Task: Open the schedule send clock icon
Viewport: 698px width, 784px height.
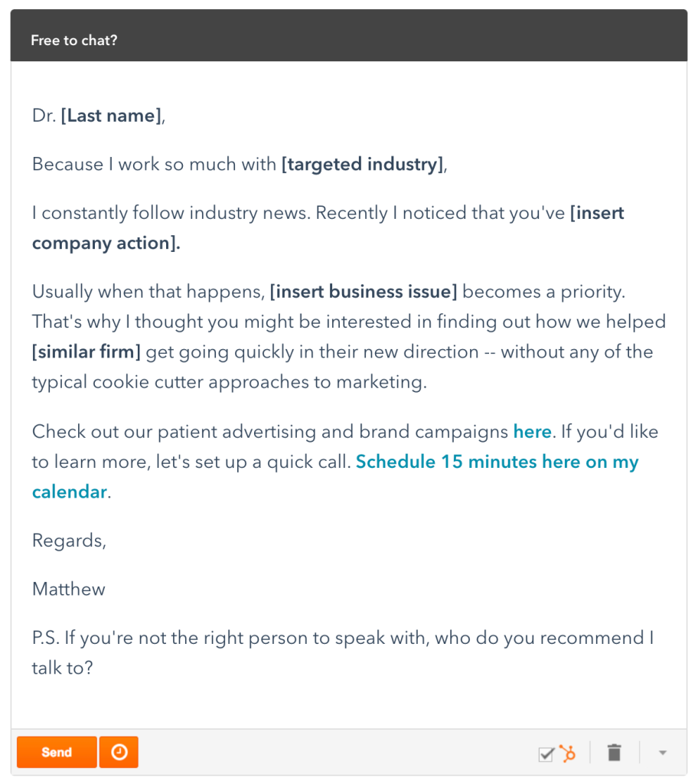Action: tap(119, 752)
